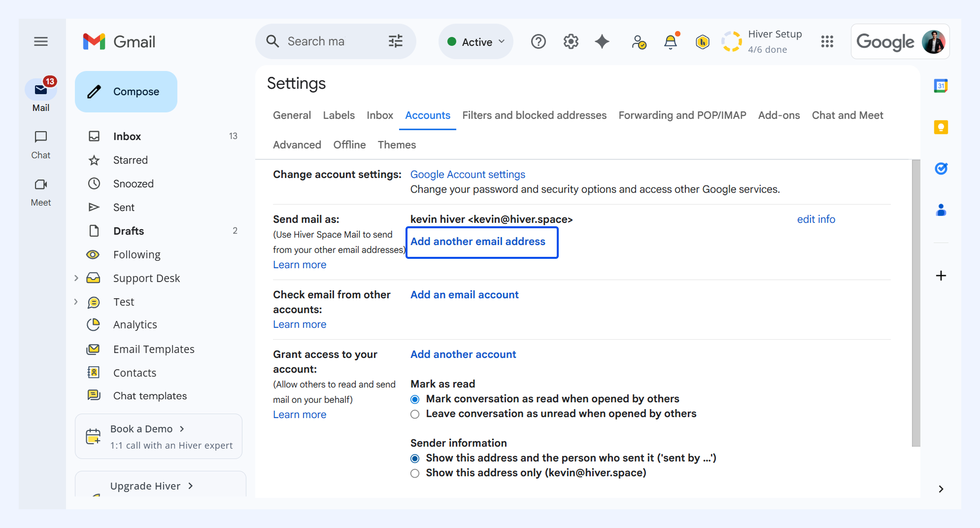Open the Advanced settings tab
The width and height of the screenshot is (980, 528).
pyautogui.click(x=297, y=145)
